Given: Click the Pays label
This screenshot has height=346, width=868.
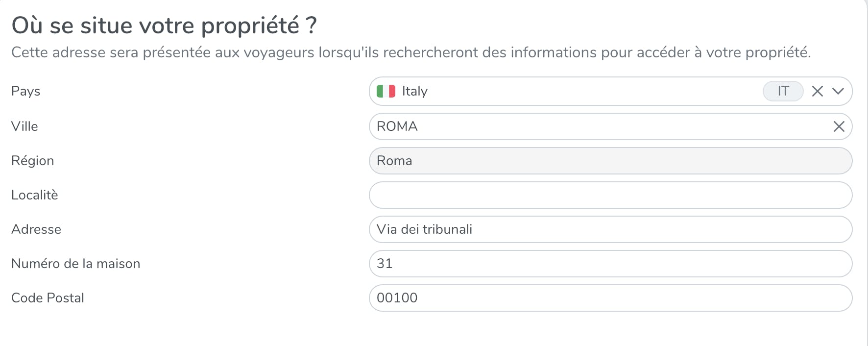Looking at the screenshot, I should point(26,91).
